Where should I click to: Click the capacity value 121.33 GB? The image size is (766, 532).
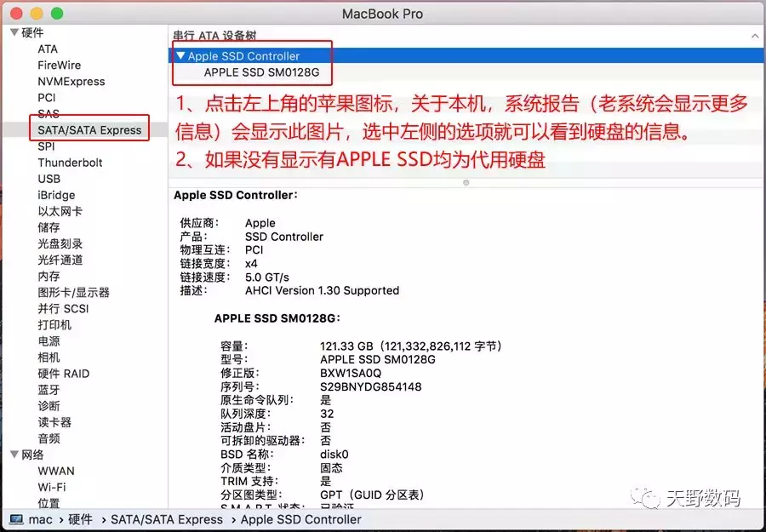(346, 346)
